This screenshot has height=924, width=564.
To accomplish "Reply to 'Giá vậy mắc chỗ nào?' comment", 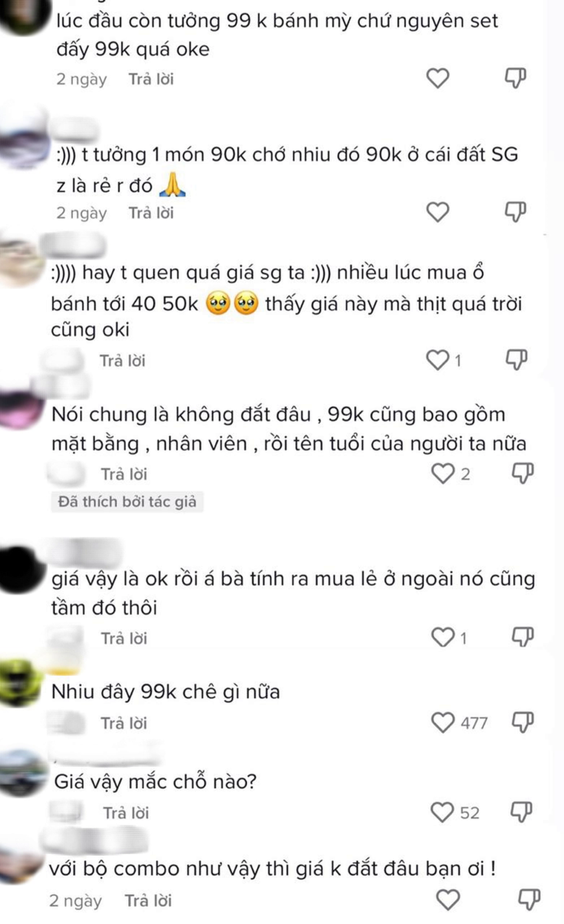I will (126, 813).
